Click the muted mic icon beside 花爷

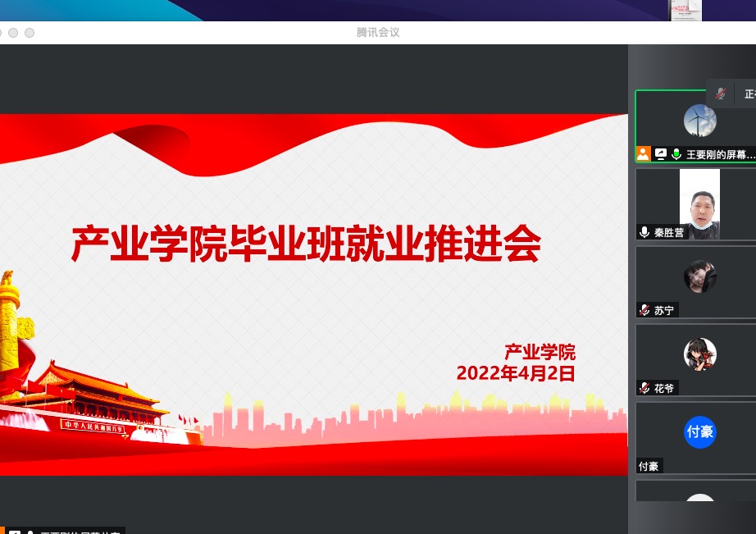pyautogui.click(x=645, y=388)
